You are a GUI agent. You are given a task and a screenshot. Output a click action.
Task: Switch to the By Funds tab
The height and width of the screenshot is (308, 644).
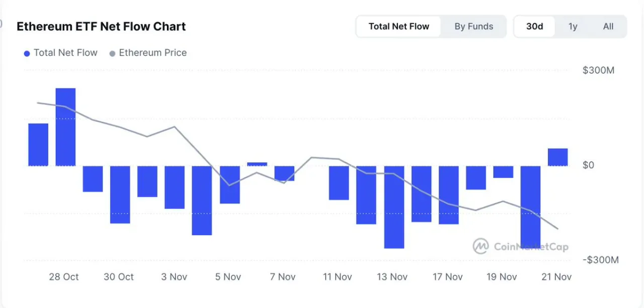[x=473, y=27]
